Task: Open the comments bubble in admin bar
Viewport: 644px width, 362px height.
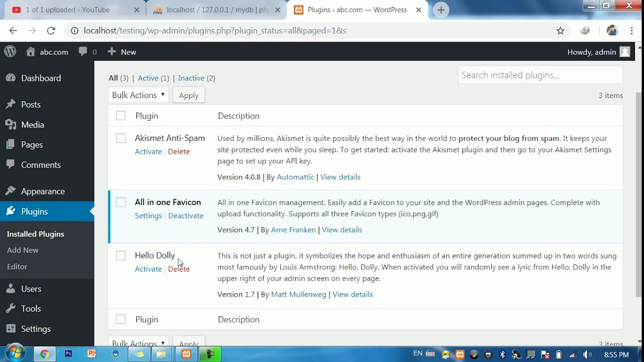Action: [x=83, y=51]
